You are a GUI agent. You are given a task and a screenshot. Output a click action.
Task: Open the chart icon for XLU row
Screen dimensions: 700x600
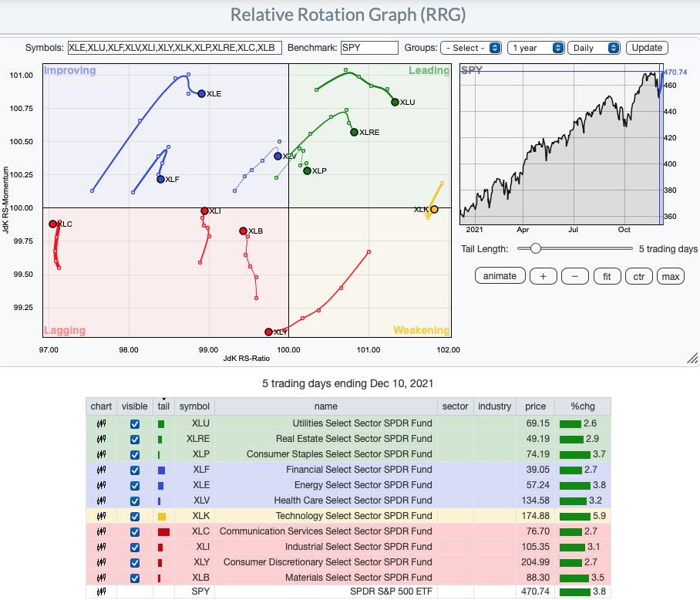coord(101,423)
